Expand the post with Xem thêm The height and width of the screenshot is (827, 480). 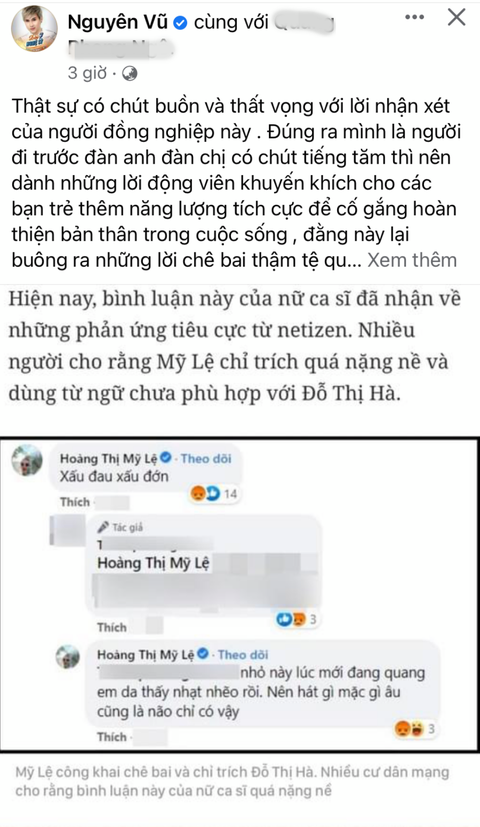coord(412,260)
